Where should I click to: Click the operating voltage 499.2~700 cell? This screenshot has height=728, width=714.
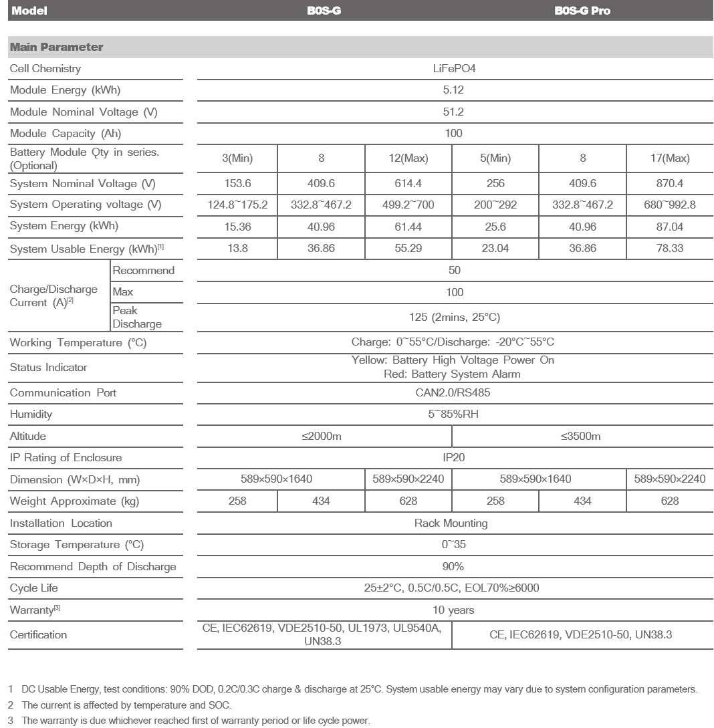tap(408, 205)
